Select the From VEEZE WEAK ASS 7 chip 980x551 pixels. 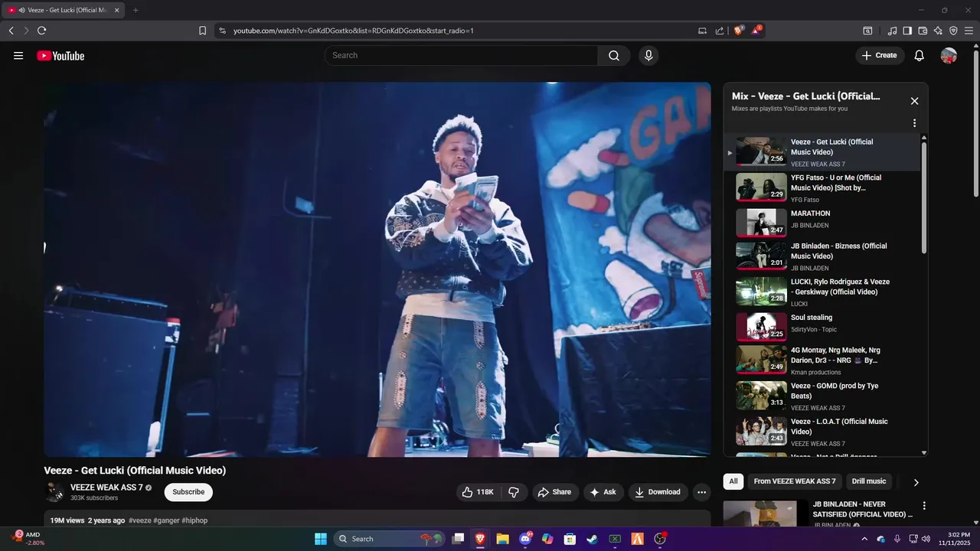pyautogui.click(x=795, y=481)
